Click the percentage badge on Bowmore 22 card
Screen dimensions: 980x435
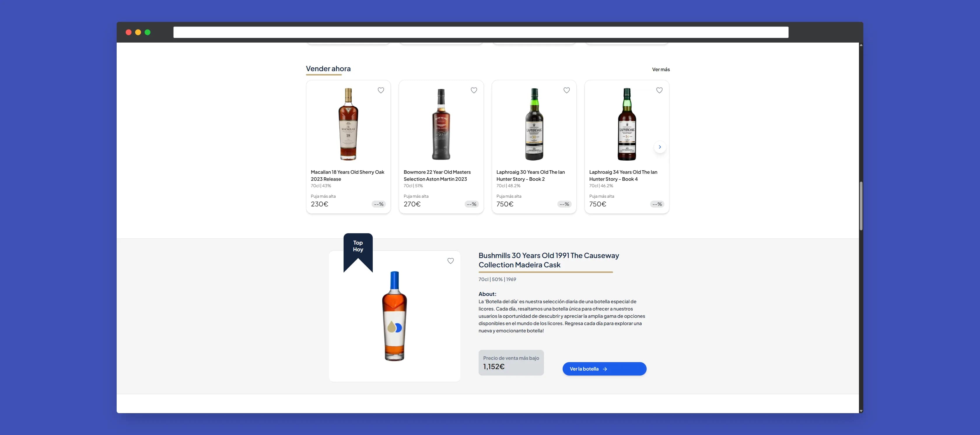click(471, 204)
